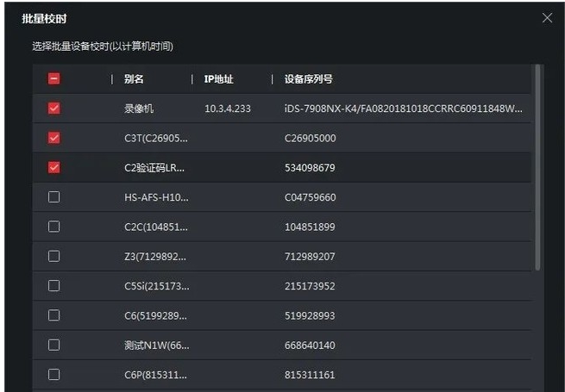The width and height of the screenshot is (565, 392).
Task: Select serial number 668640140 row
Action: (x=310, y=345)
